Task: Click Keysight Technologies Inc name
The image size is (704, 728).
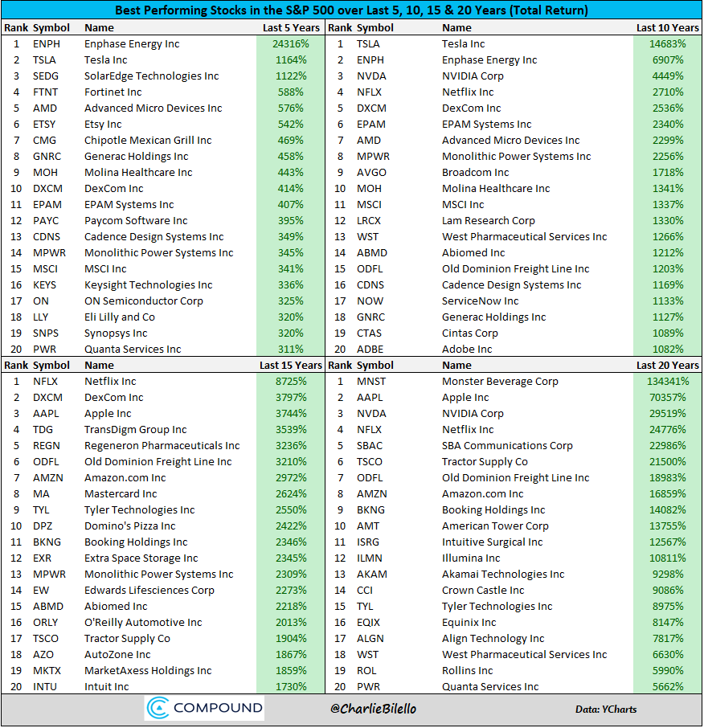Action: tap(148, 285)
